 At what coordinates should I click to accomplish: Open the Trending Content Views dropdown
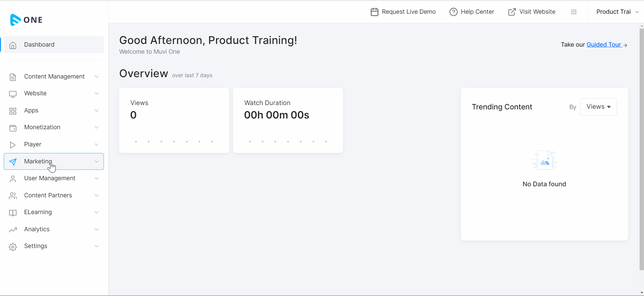598,107
